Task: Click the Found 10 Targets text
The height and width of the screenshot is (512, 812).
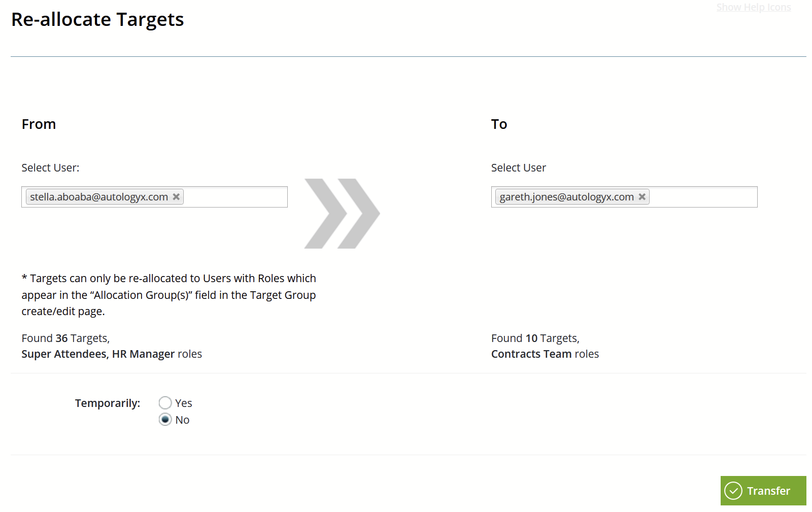Action: click(x=535, y=338)
